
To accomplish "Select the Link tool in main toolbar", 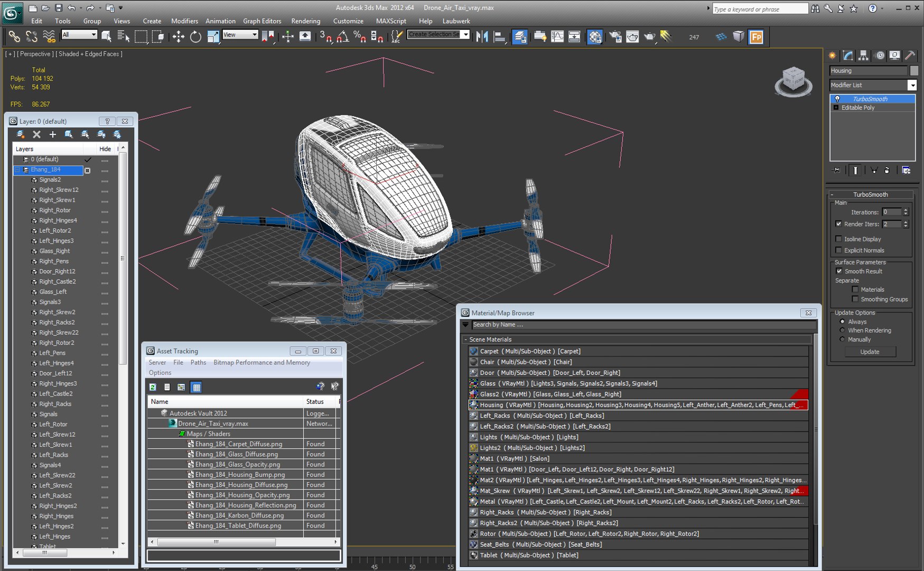I will click(14, 36).
